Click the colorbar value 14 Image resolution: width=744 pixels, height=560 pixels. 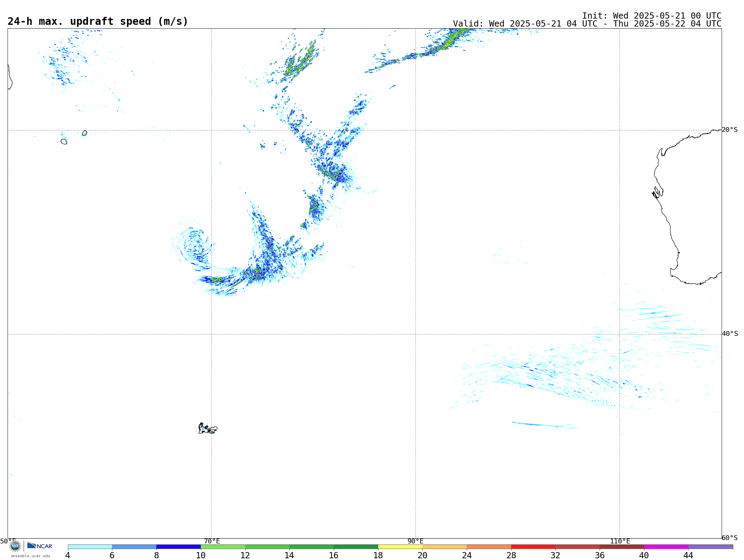click(289, 555)
